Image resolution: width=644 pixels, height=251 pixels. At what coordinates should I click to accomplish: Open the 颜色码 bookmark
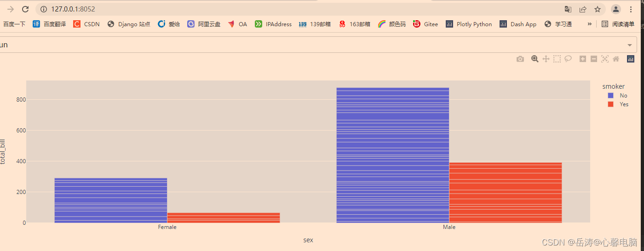tap(391, 24)
